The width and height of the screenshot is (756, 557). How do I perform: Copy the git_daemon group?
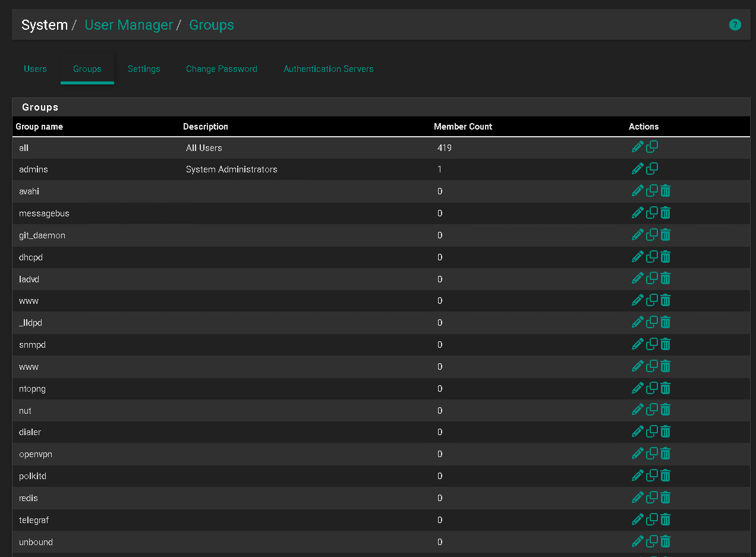652,234
